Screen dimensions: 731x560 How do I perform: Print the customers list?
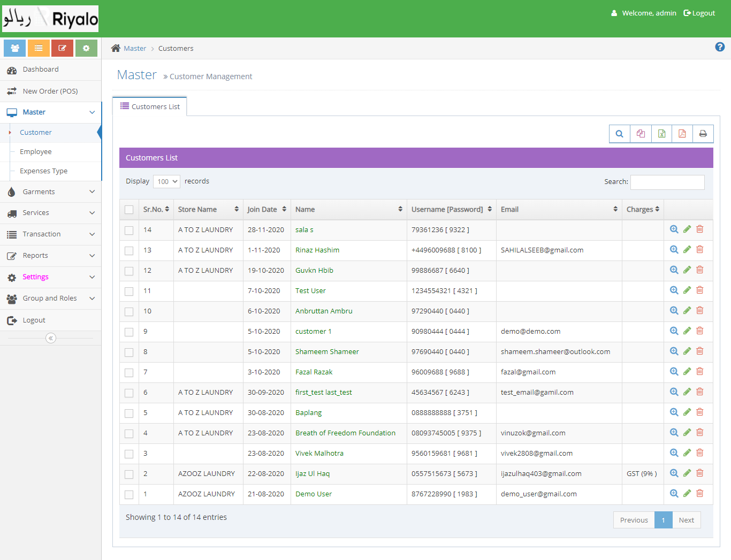click(703, 134)
